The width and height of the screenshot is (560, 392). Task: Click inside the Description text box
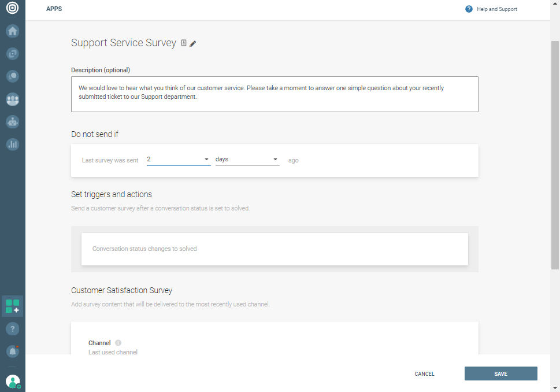[x=275, y=94]
